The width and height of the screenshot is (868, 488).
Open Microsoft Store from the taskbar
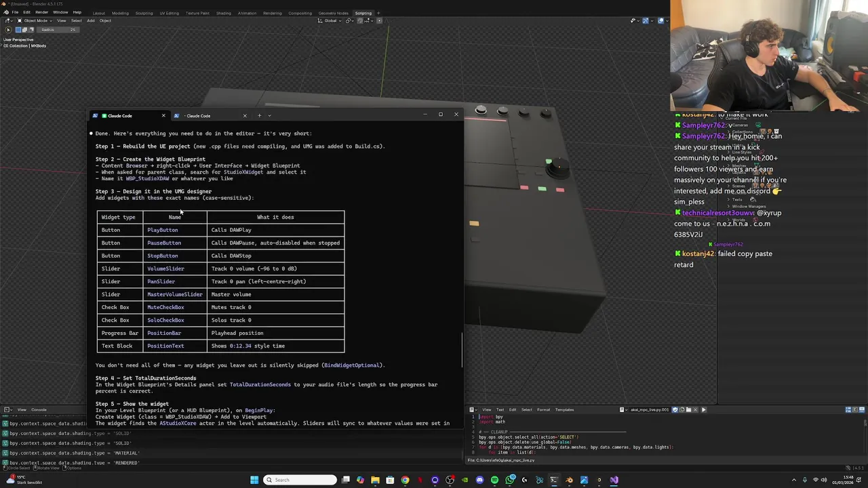click(x=390, y=480)
